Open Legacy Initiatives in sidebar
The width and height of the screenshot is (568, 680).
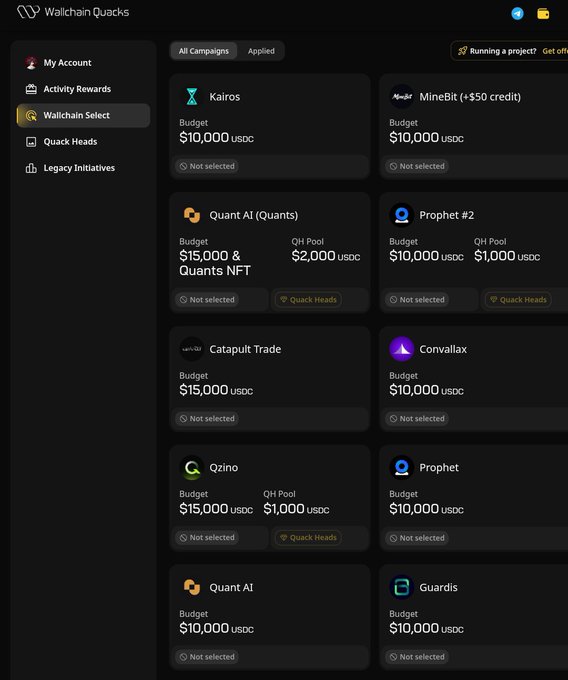point(83,168)
